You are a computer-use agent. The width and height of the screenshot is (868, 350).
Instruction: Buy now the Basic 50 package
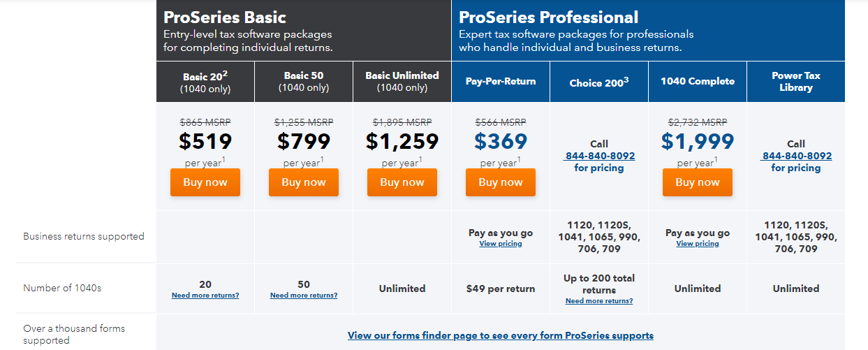click(304, 182)
